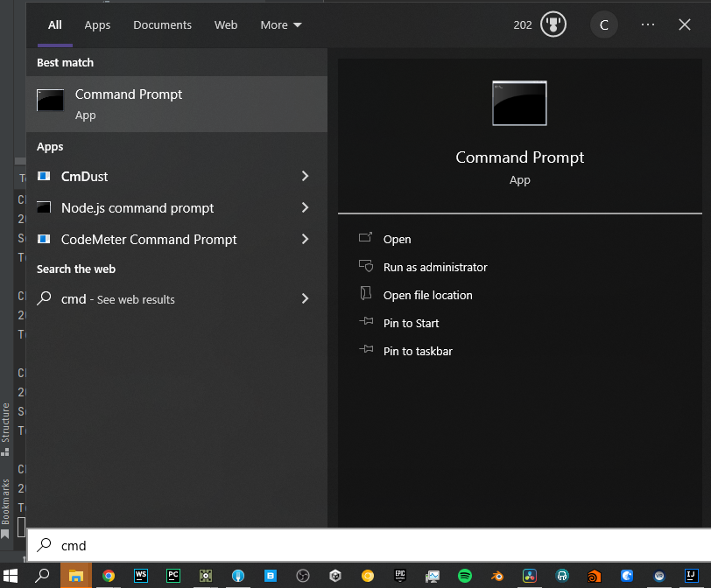Click the Windows Start button

point(11,576)
